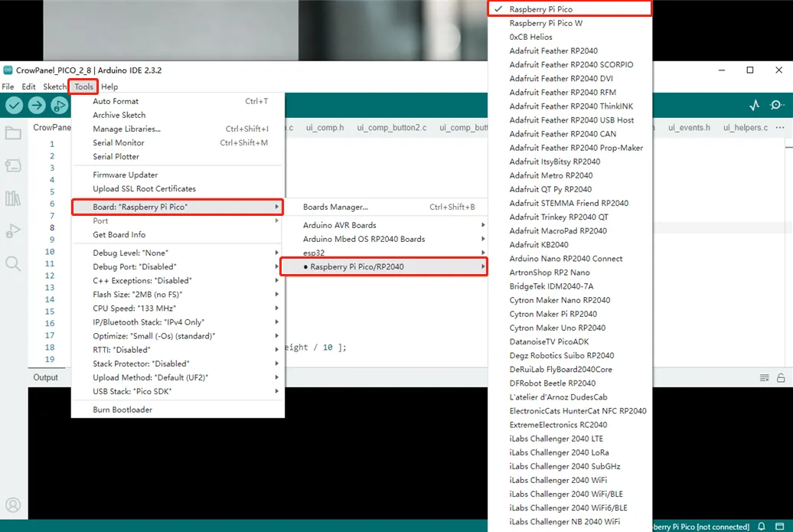Expand the Arduino Mbed OS RP2040 Boards submenu
This screenshot has width=793, height=532.
(387, 239)
